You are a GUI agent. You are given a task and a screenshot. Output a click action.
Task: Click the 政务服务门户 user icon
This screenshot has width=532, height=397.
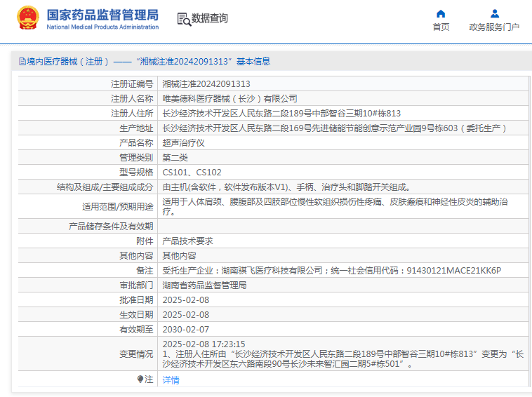click(x=495, y=14)
